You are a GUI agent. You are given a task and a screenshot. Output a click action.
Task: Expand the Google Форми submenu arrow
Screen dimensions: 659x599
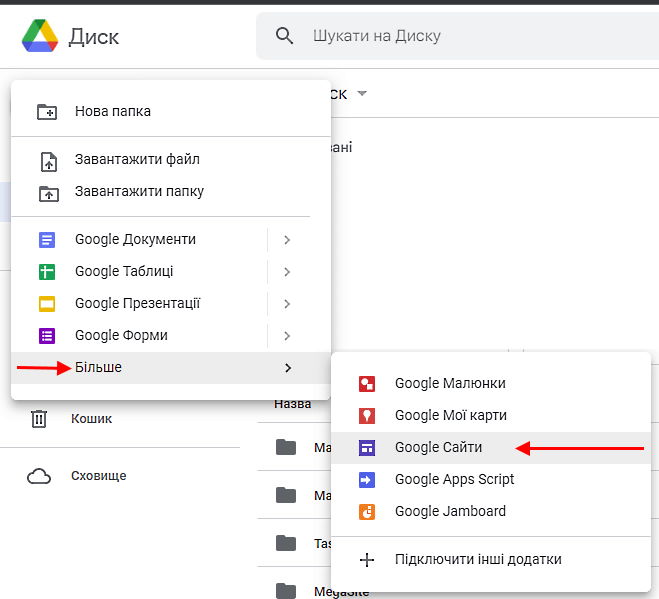point(287,335)
